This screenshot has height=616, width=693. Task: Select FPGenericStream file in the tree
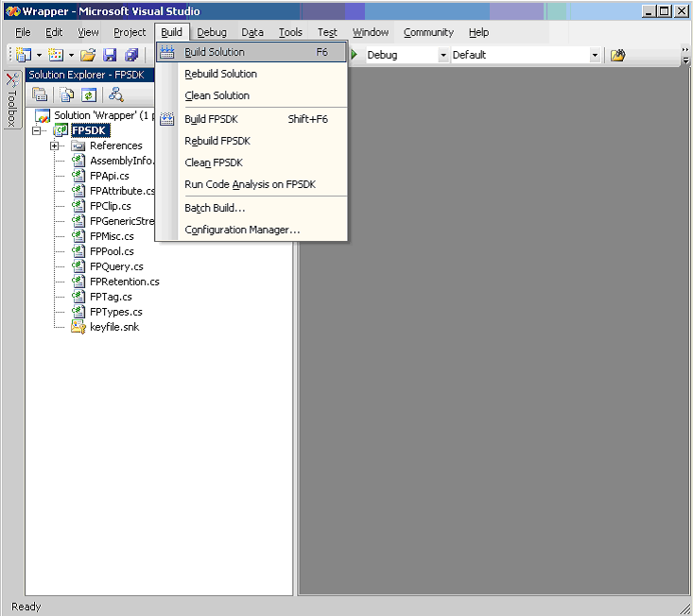pyautogui.click(x=122, y=221)
